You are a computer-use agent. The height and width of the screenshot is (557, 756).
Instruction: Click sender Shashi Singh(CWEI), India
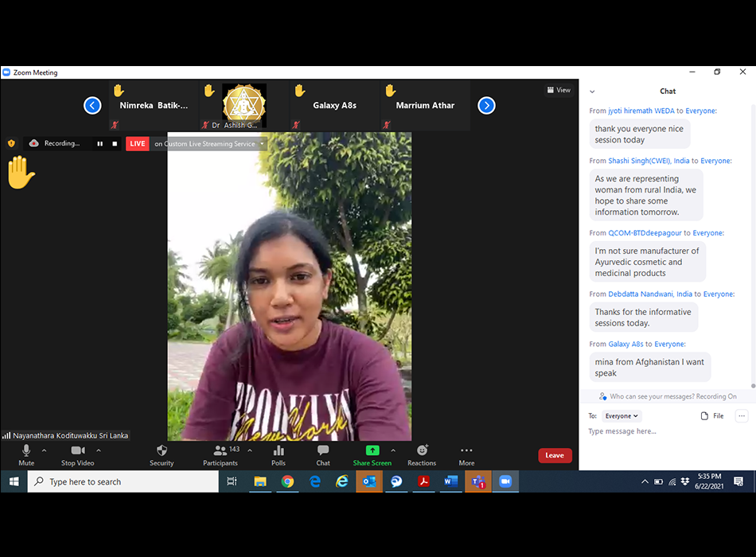tap(649, 161)
